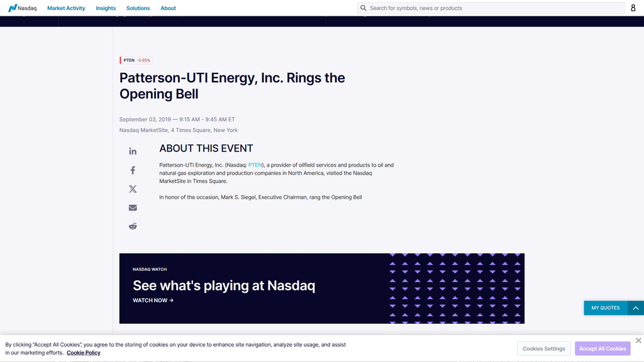The width and height of the screenshot is (644, 362).
Task: Open the My Quotes panel
Action: 606,308
